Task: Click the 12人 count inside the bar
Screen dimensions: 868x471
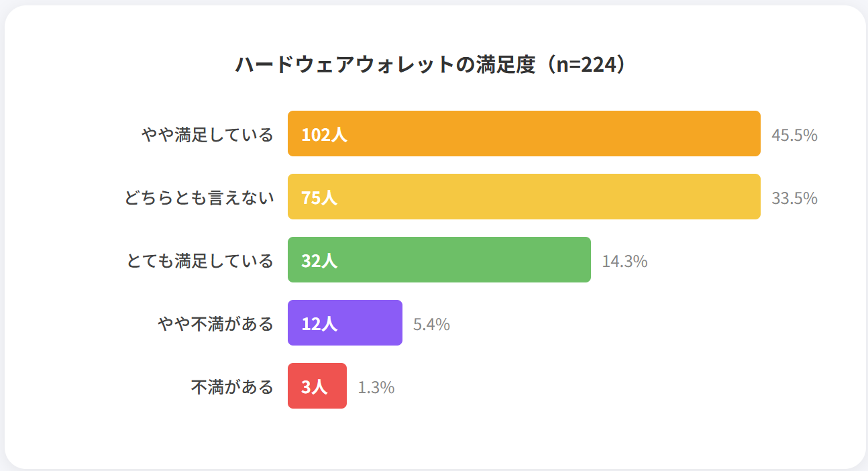Action: click(319, 324)
